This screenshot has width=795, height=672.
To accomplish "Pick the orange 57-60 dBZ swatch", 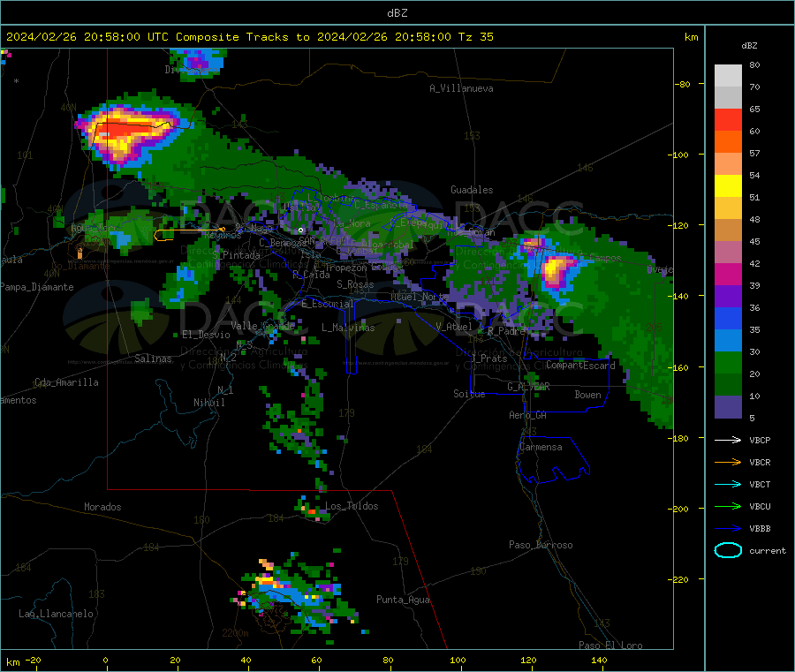I will click(x=728, y=142).
